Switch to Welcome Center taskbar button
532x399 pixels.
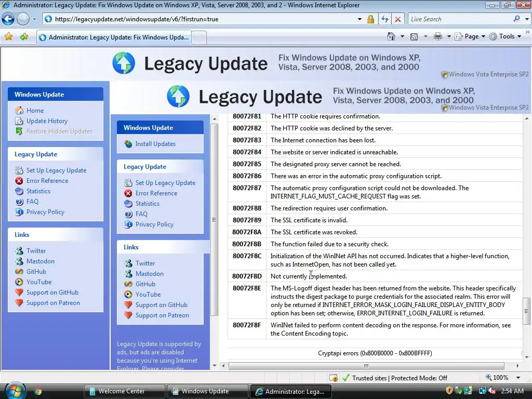pos(124,391)
